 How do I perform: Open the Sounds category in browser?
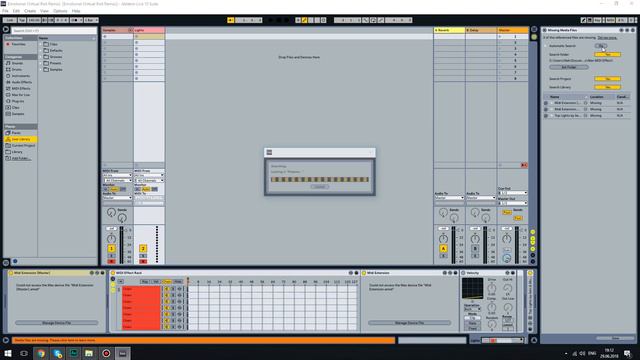(17, 63)
